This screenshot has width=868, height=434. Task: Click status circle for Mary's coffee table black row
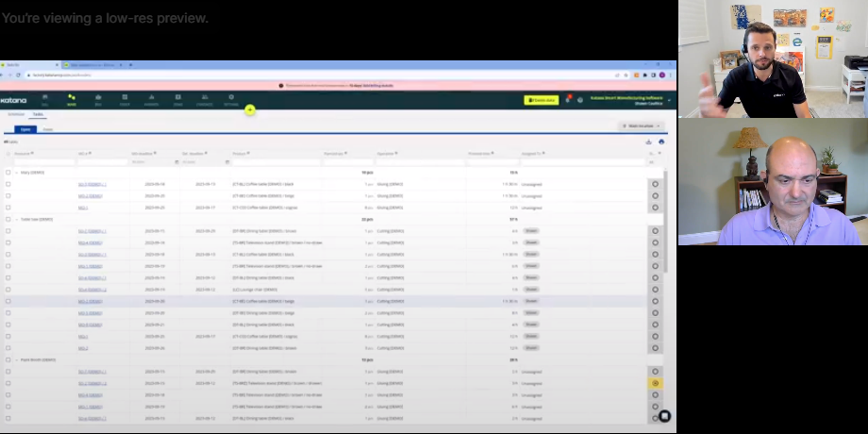(x=655, y=184)
